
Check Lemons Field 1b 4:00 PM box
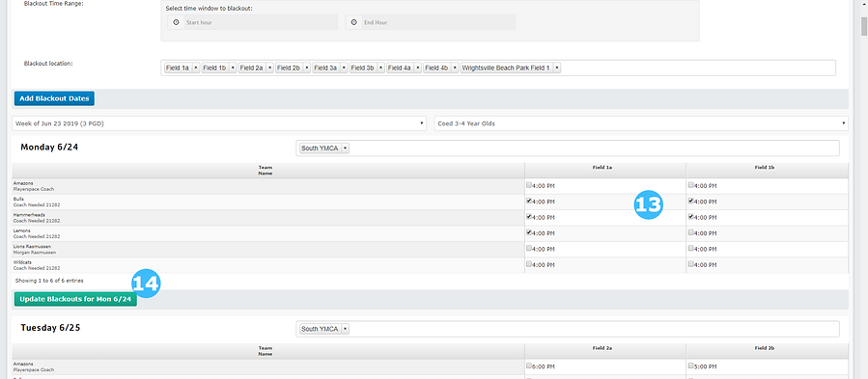[x=691, y=232]
